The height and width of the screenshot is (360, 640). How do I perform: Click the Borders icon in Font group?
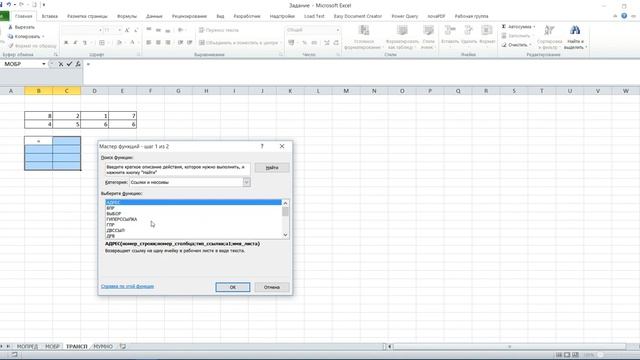(102, 42)
